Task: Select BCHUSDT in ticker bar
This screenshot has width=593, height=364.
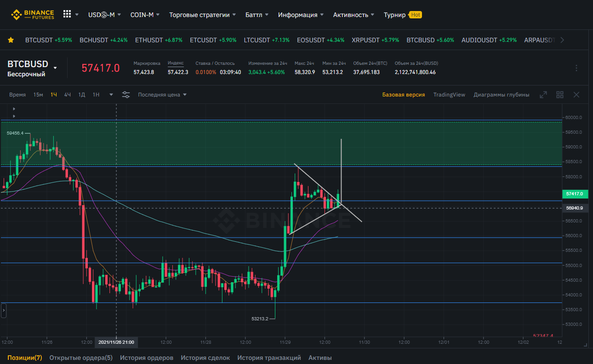Action: [x=104, y=40]
